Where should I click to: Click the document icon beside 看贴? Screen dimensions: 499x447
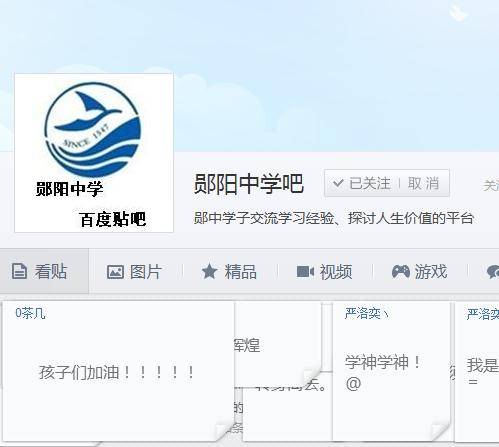coord(19,271)
